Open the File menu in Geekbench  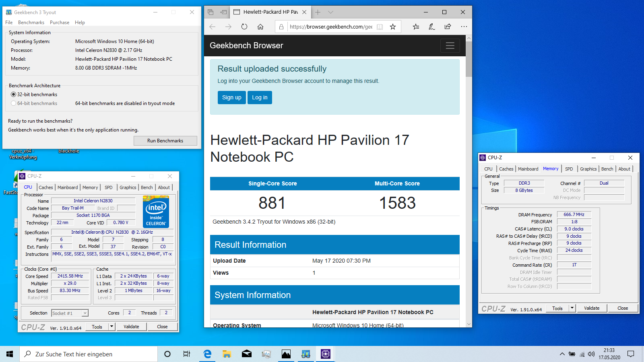9,23
